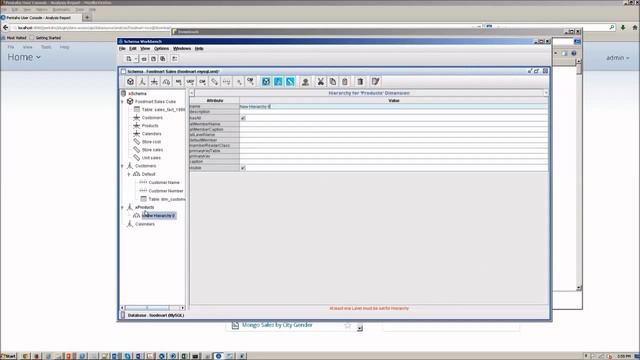
Task: Open the New item dropdown arrow
Action: [x=136, y=59]
